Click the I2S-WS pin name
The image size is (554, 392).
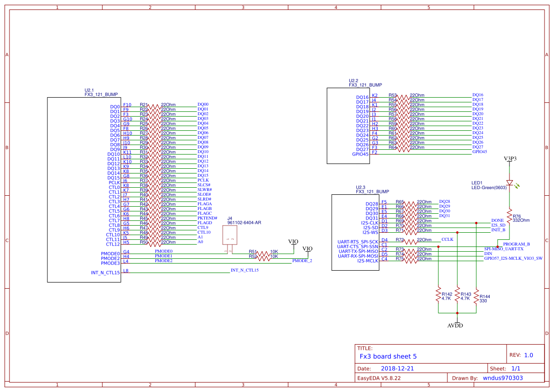coord(370,232)
